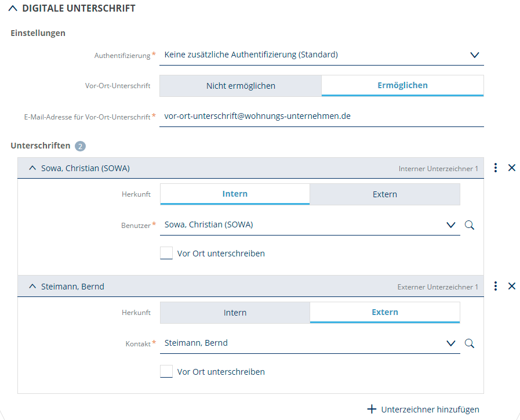Viewport: 520px width, 420px height.
Task: Remove the Steimann, Bernd signer with X
Action: click(512, 286)
